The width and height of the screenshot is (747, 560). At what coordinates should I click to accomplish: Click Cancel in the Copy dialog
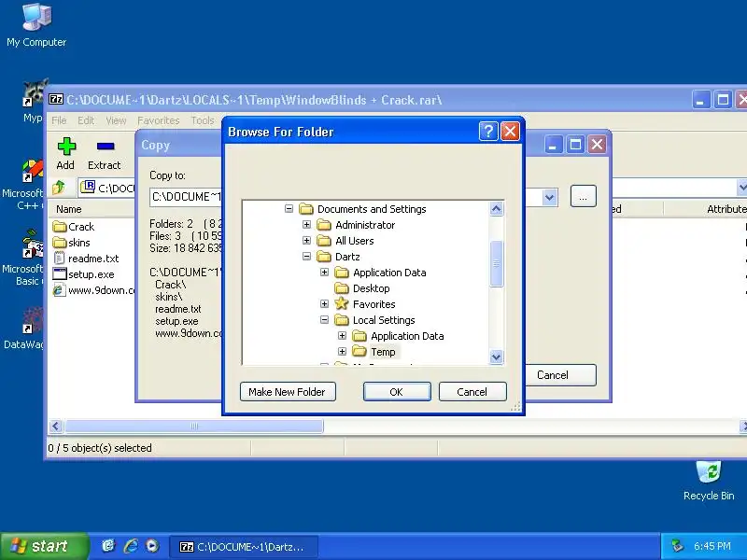click(x=553, y=375)
